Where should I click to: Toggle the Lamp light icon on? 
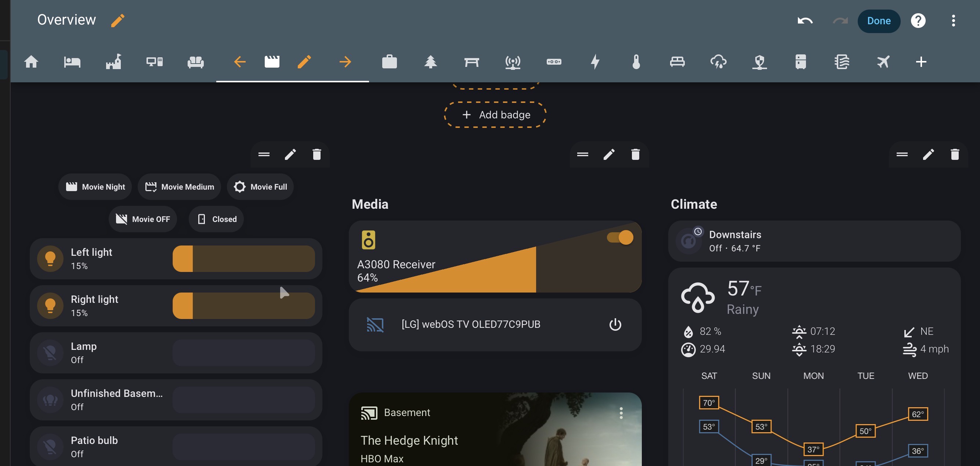coord(50,352)
